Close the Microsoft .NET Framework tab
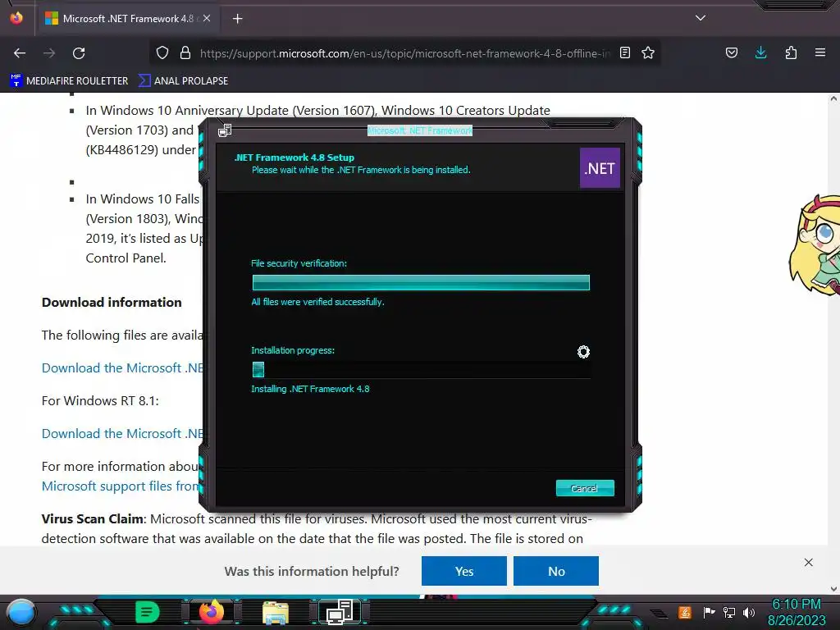Screen dimensions: 840x630 207,18
